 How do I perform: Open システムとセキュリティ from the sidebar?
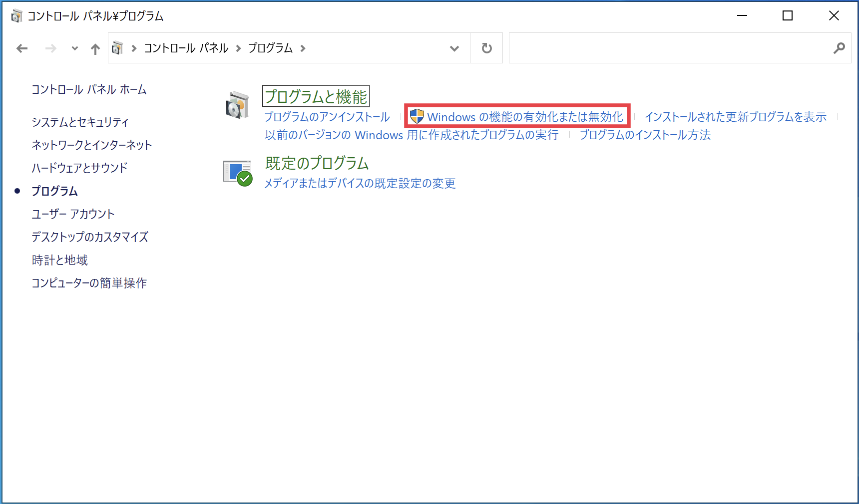click(x=80, y=122)
